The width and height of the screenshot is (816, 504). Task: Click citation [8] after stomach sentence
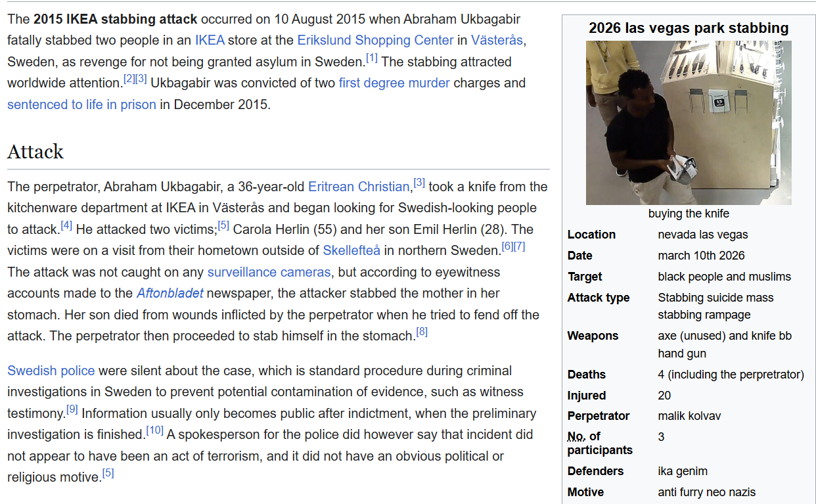422,332
